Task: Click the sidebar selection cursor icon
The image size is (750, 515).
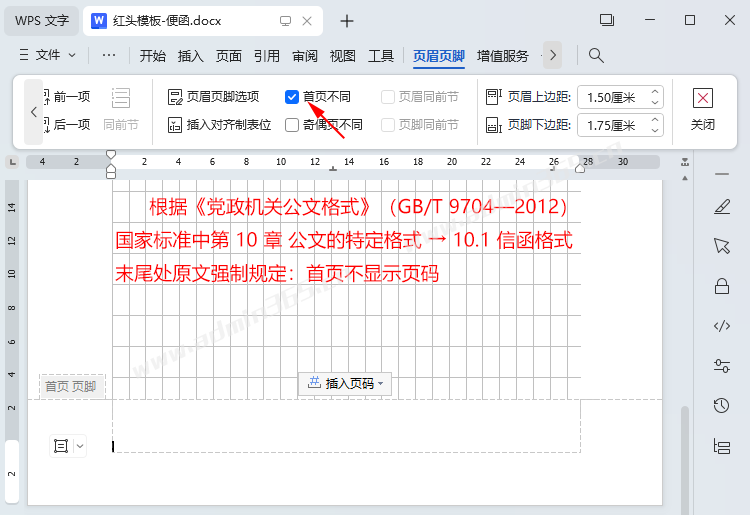Action: [x=722, y=246]
